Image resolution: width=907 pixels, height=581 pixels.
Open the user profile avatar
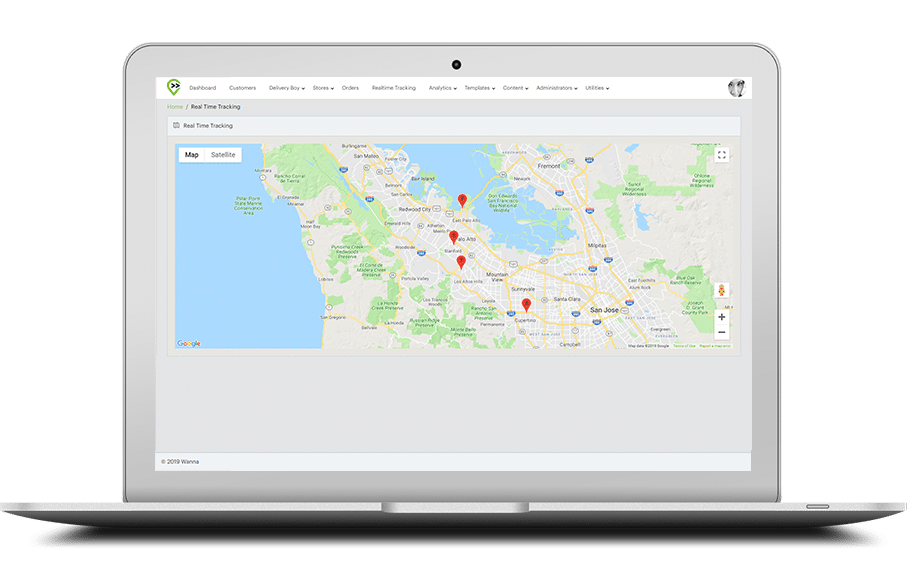736,88
